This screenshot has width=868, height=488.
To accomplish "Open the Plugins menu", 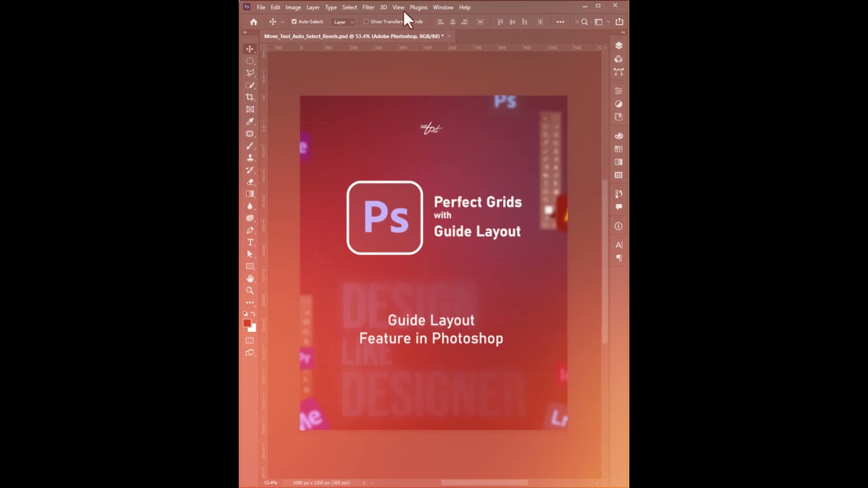I will click(418, 7).
